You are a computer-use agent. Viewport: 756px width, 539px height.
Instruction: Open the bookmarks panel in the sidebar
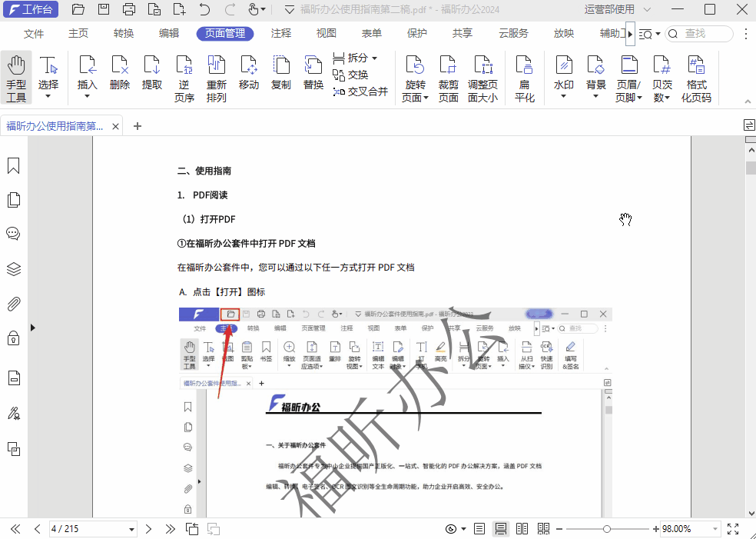click(x=12, y=165)
